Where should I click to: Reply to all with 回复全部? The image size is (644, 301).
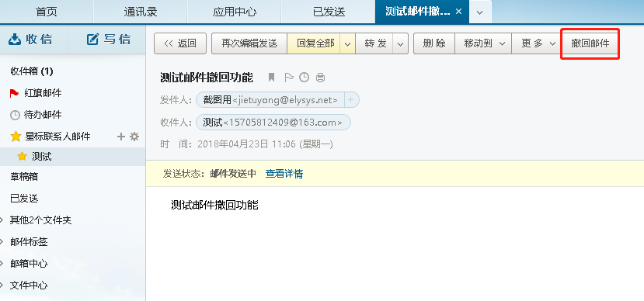click(314, 43)
